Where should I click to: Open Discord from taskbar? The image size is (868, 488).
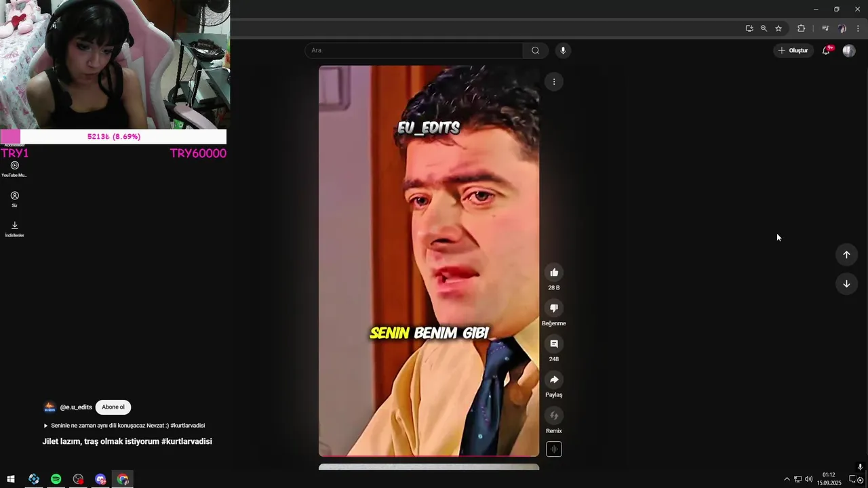point(100,479)
